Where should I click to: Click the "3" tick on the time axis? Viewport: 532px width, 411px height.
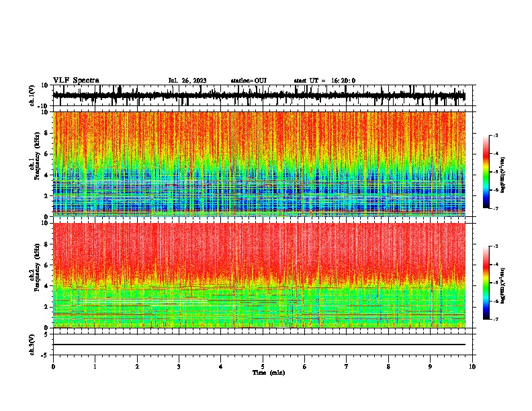179,367
